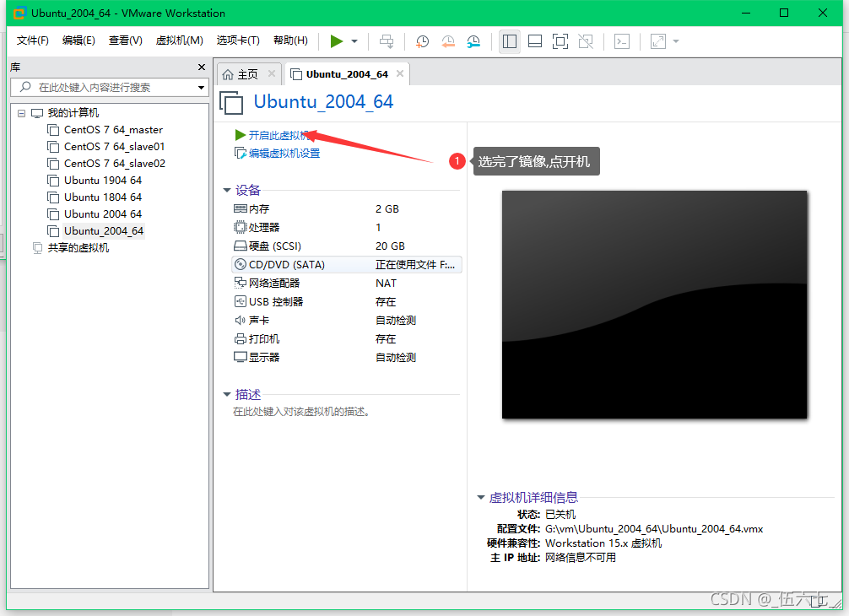Open the snapshot manager toolbar icon

473,41
